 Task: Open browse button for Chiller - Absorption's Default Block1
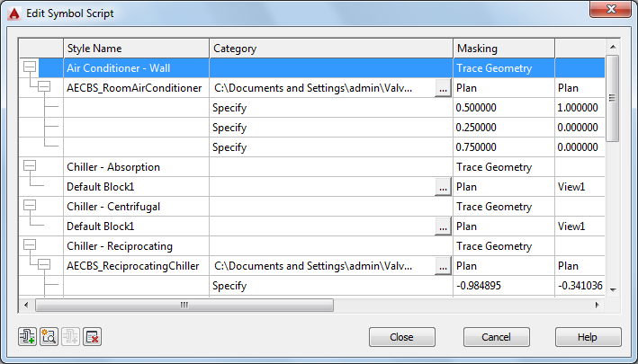click(x=442, y=187)
